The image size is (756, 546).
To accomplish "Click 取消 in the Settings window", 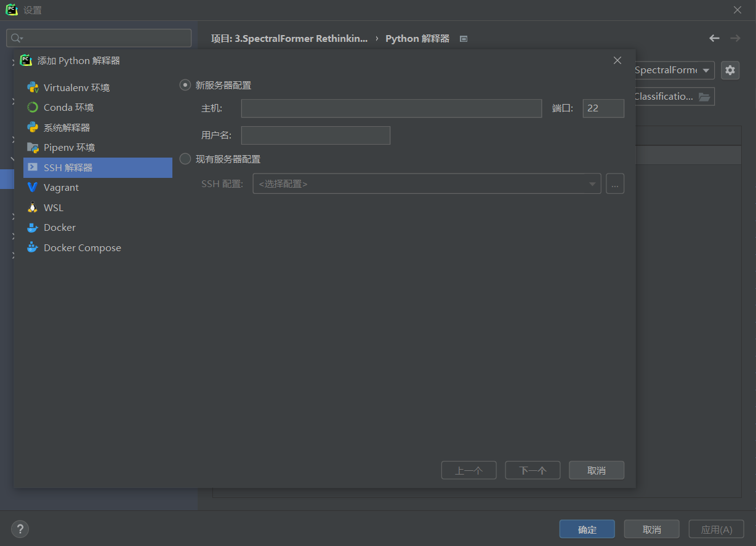I will pos(651,529).
